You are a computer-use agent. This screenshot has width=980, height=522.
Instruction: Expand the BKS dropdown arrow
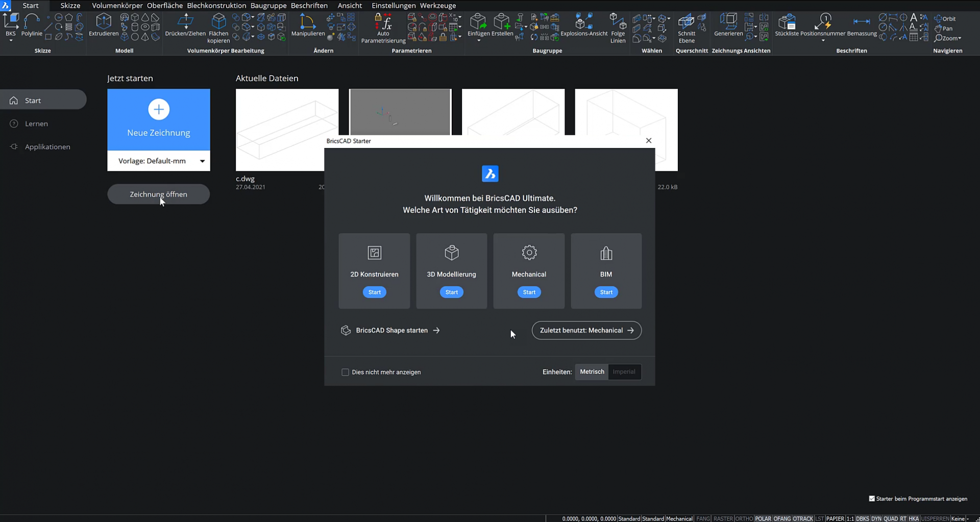(11, 40)
